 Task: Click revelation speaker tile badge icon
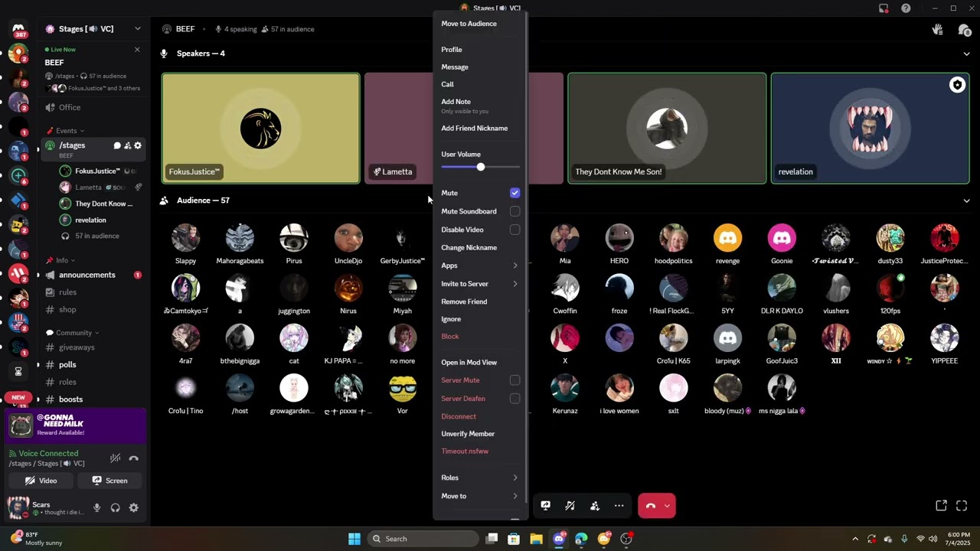957,85
